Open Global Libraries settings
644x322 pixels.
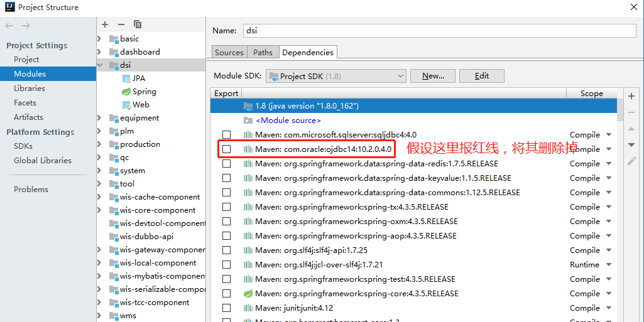point(43,161)
